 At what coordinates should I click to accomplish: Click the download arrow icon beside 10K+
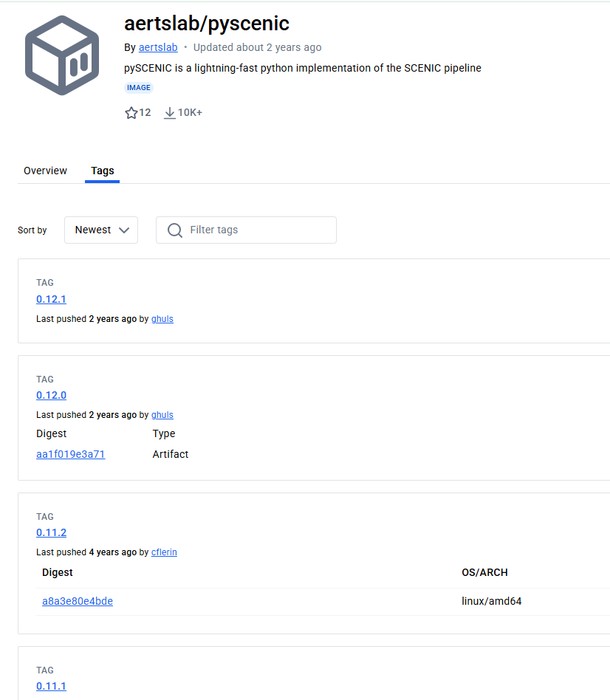click(x=170, y=113)
